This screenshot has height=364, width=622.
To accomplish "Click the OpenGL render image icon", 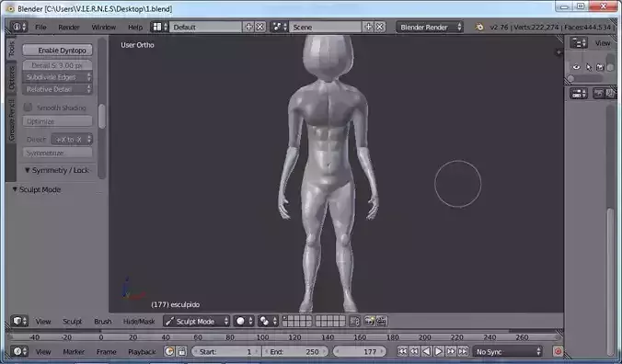I will (x=369, y=321).
